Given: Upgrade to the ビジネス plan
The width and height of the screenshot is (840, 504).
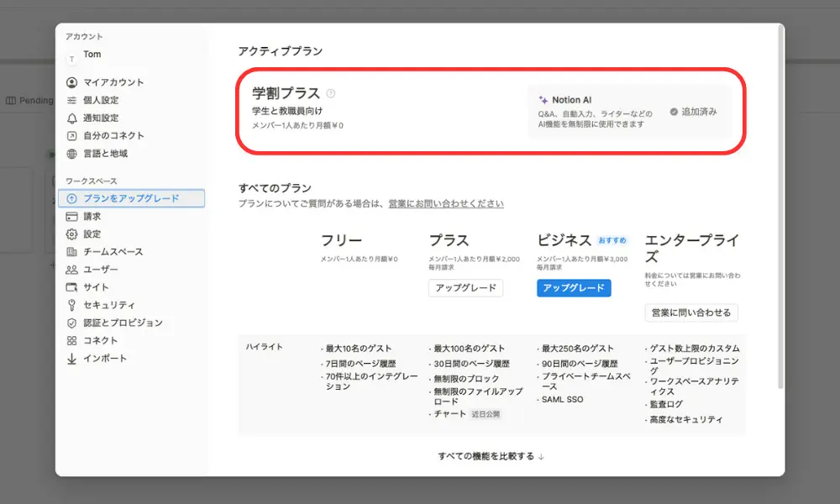Looking at the screenshot, I should 574,288.
